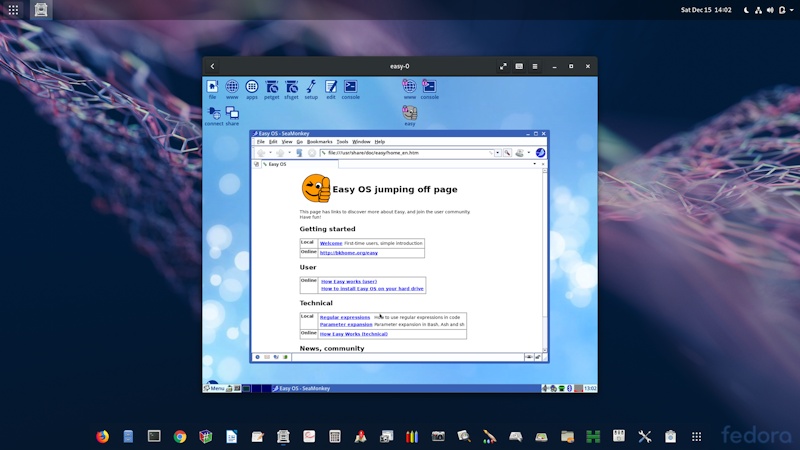Click the new tab button left of tabs
800x450 pixels.
coord(257,164)
